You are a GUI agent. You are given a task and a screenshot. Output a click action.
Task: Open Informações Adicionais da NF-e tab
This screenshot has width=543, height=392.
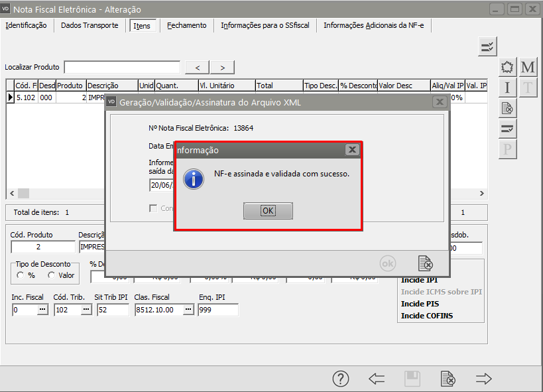tap(374, 25)
